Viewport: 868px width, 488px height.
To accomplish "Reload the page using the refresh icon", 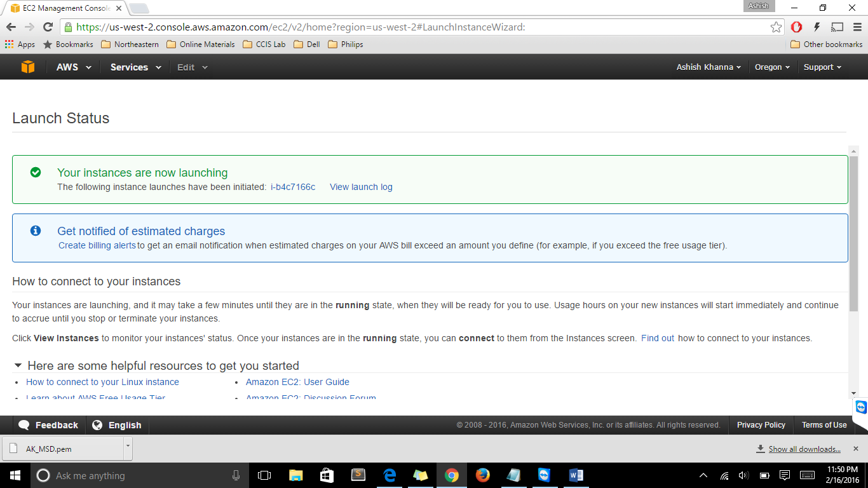I will click(48, 27).
